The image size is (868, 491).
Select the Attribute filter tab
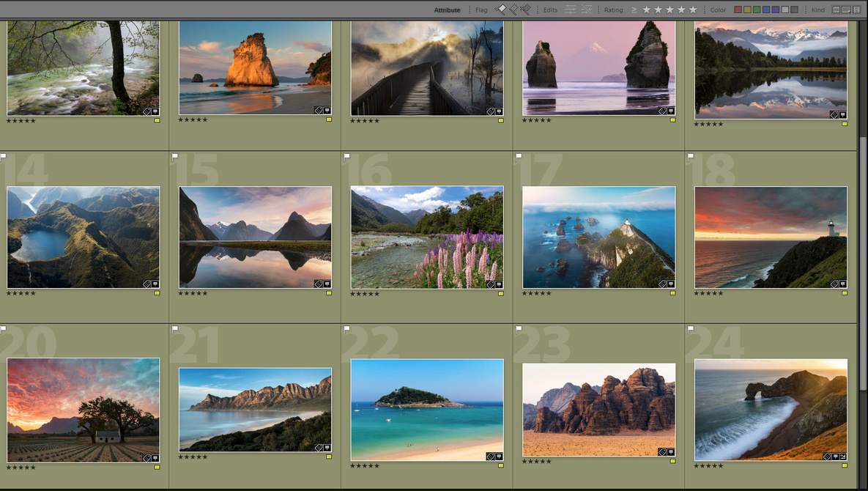447,10
